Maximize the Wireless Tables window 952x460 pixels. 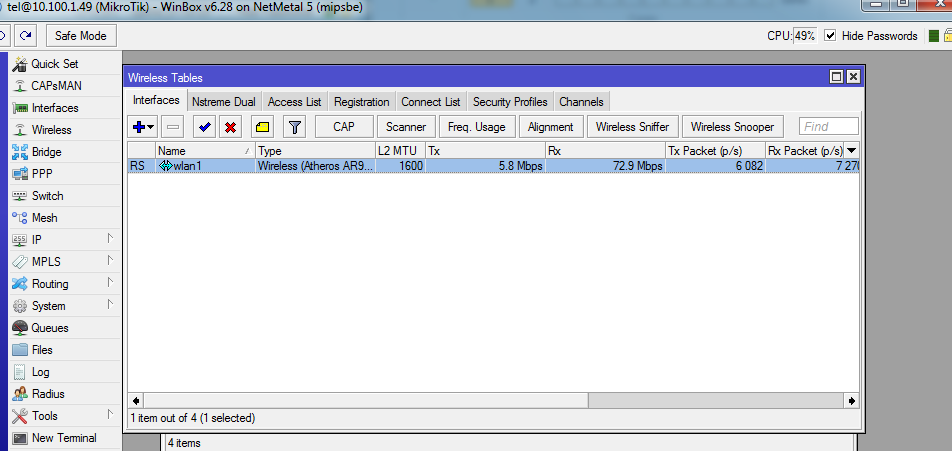point(837,77)
